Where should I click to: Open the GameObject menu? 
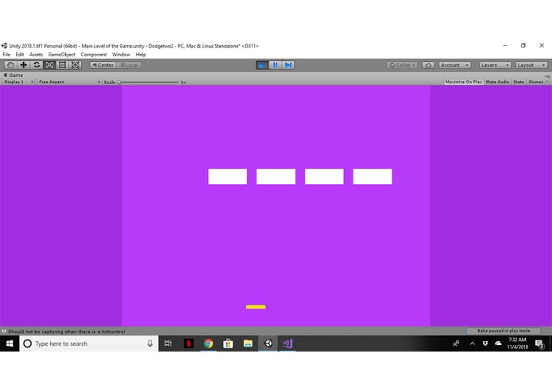pos(62,55)
